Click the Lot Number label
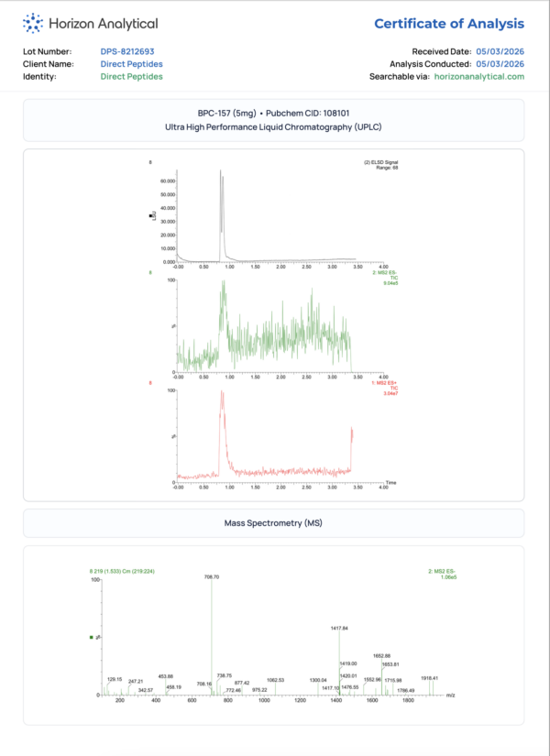This screenshot has width=550, height=756. (48, 51)
